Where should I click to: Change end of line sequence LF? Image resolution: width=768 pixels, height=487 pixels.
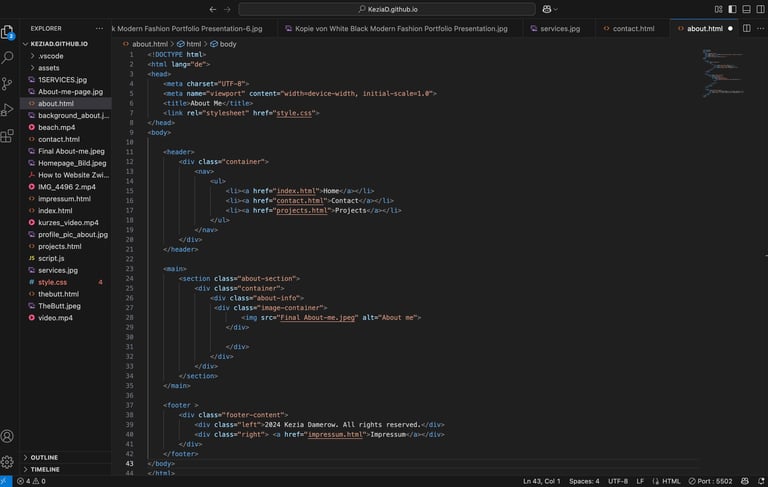(x=640, y=481)
